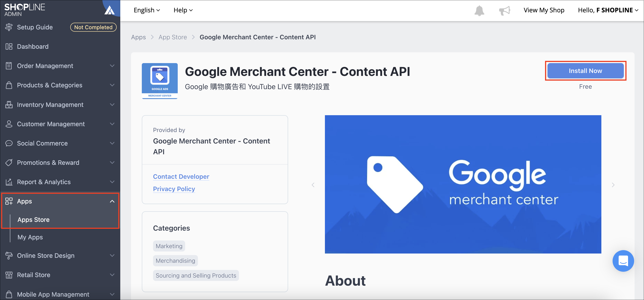Expand the Social Commerce chevron
The image size is (644, 300).
pos(112,143)
